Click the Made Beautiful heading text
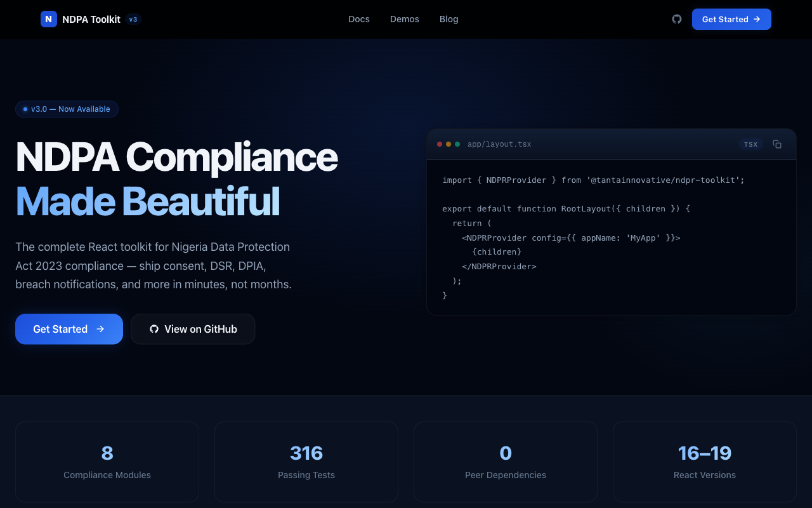This screenshot has width=812, height=508. [x=147, y=201]
